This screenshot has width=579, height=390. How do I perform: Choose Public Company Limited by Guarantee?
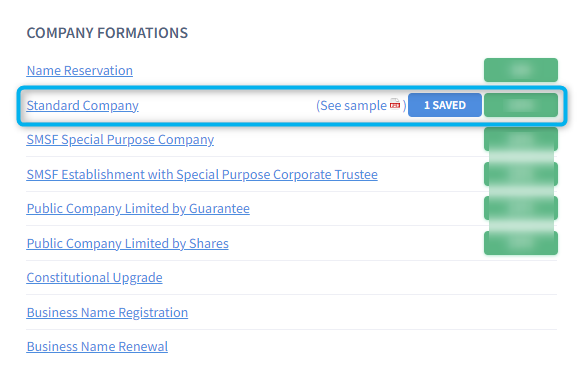click(x=138, y=209)
